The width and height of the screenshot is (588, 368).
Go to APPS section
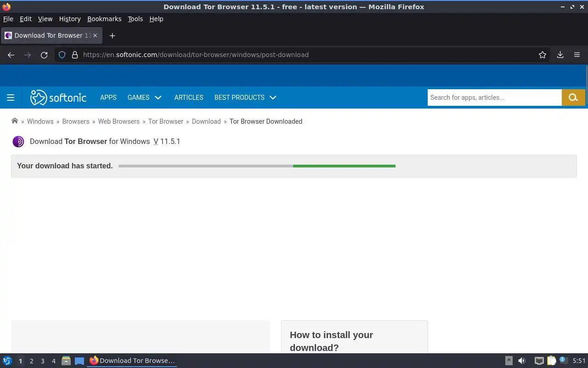point(108,98)
